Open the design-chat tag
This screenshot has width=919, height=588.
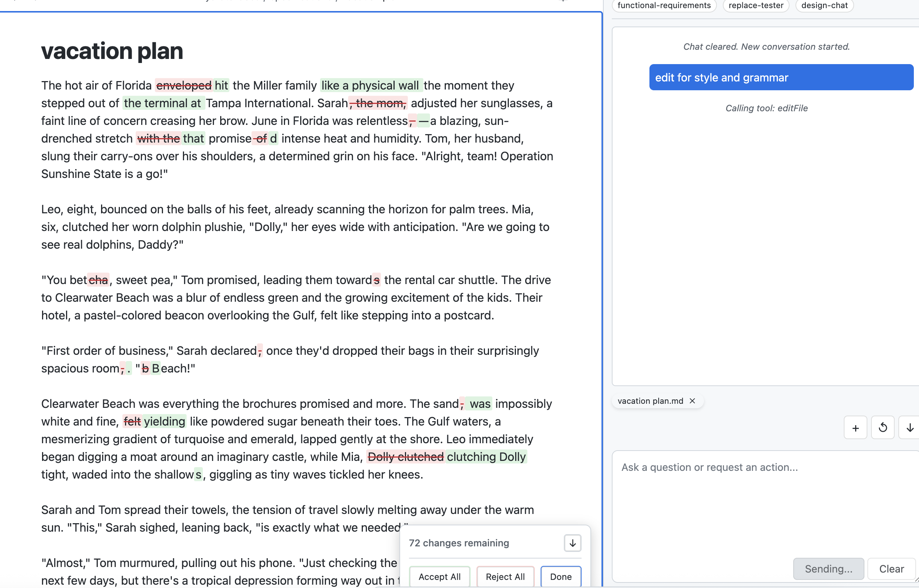824,6
